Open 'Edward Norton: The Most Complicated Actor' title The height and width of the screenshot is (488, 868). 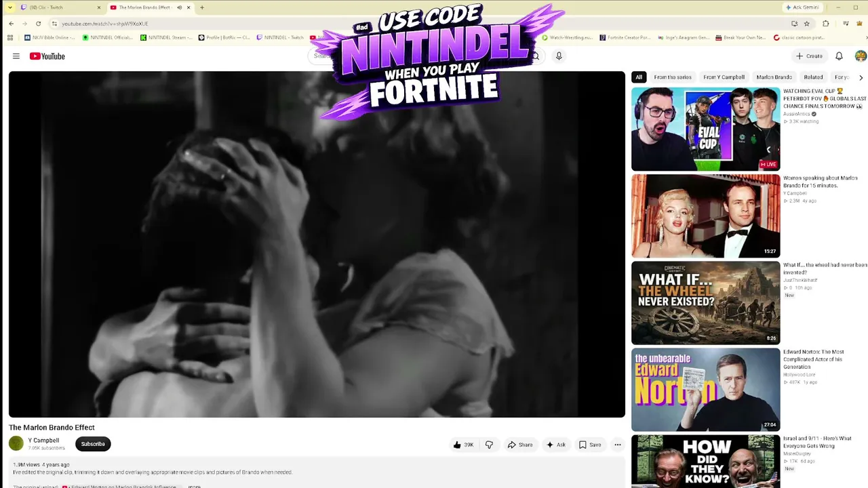tap(814, 359)
